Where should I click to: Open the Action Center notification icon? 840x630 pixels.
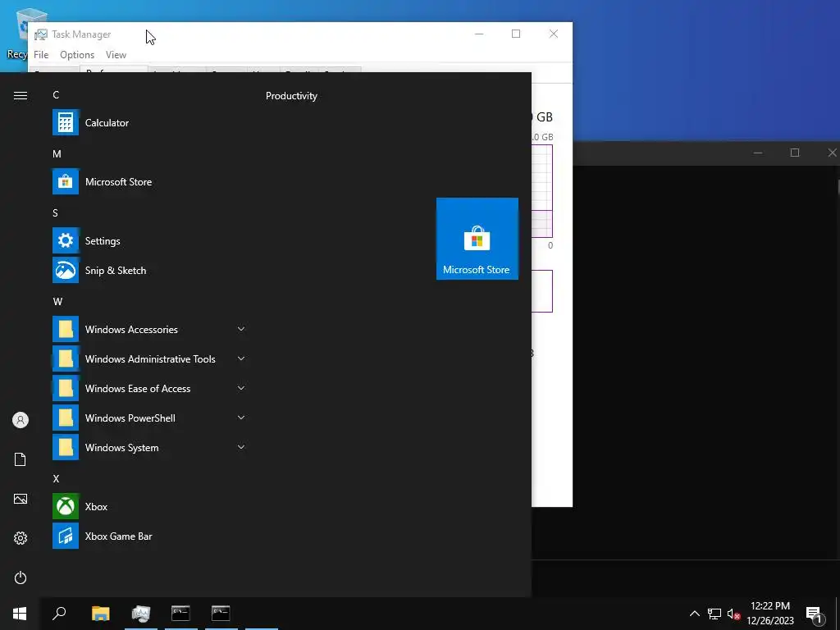pyautogui.click(x=814, y=614)
